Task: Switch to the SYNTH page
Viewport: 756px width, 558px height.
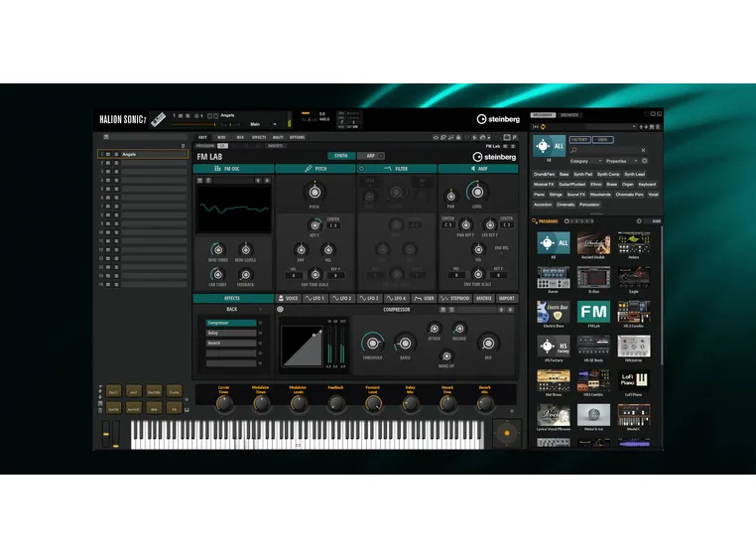Action: point(341,156)
